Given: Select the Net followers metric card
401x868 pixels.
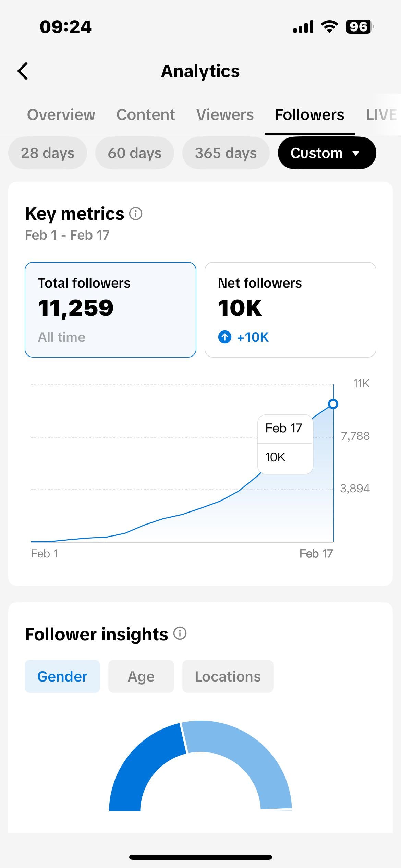Looking at the screenshot, I should click(290, 310).
